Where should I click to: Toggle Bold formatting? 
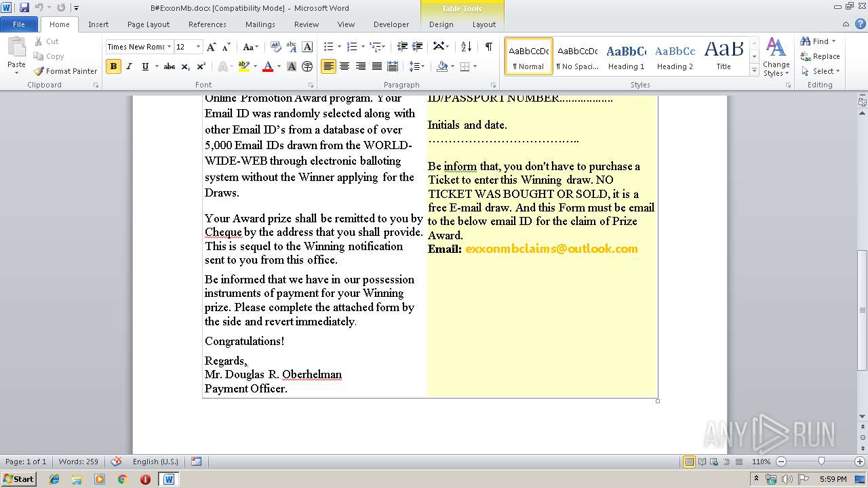point(113,66)
